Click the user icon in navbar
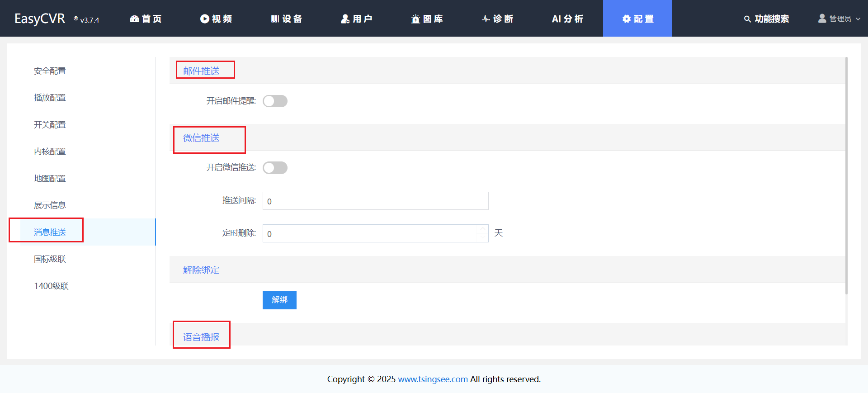This screenshot has height=393, width=868. [345, 19]
